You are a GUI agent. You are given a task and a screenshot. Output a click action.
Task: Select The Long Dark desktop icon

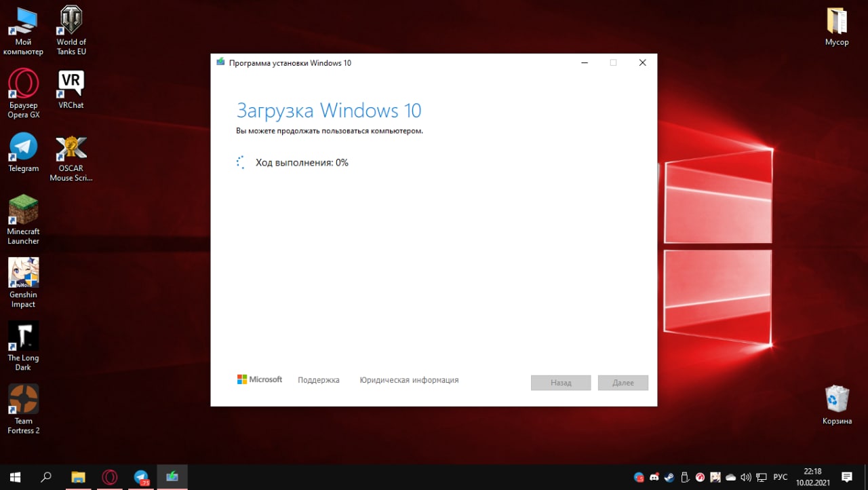coord(23,345)
